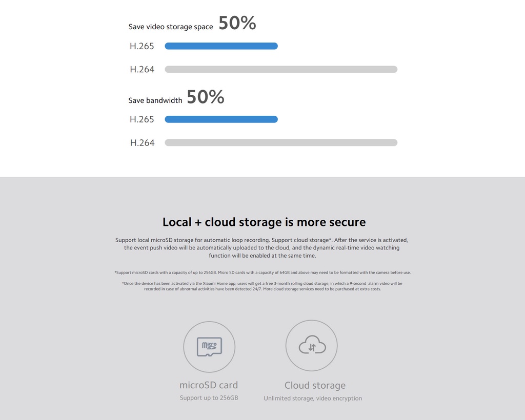Click the gray H.264 storage space bar
The image size is (525, 420).
tap(281, 69)
